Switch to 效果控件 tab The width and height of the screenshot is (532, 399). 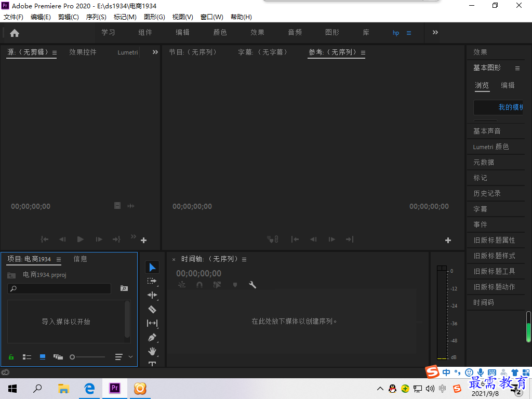(x=83, y=52)
